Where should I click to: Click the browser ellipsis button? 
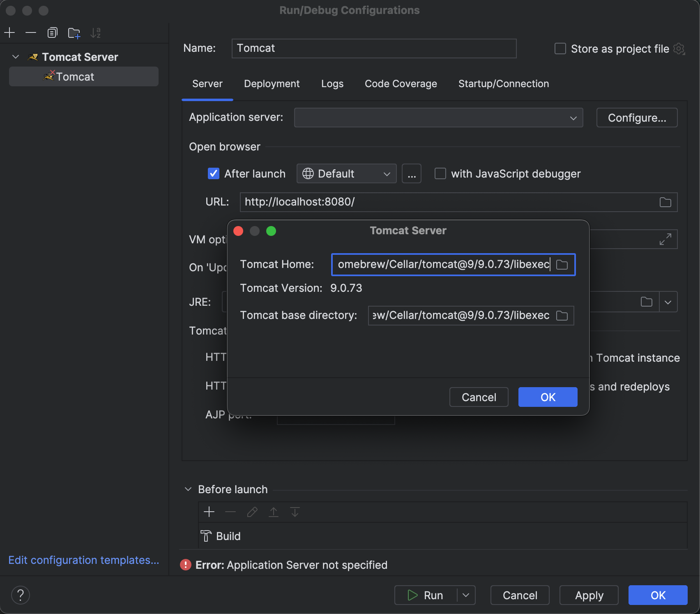tap(412, 173)
